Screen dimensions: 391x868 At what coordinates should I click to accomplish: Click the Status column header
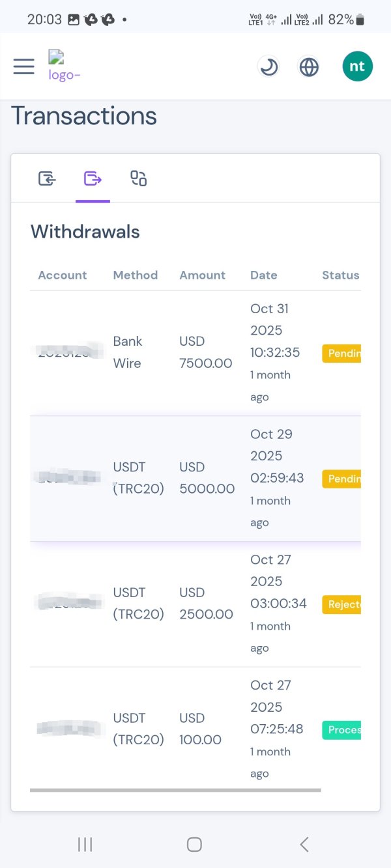click(340, 275)
